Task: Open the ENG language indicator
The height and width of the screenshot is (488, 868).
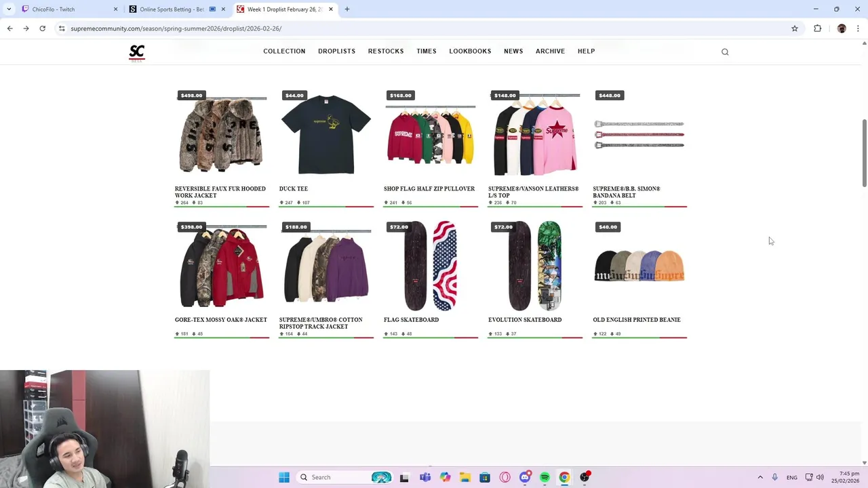Action: pyautogui.click(x=792, y=477)
